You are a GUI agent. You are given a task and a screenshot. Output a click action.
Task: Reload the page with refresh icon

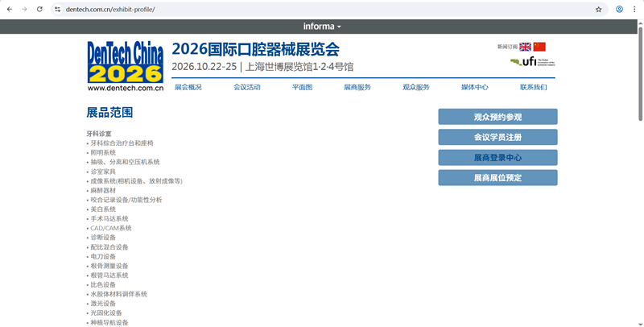tap(39, 10)
